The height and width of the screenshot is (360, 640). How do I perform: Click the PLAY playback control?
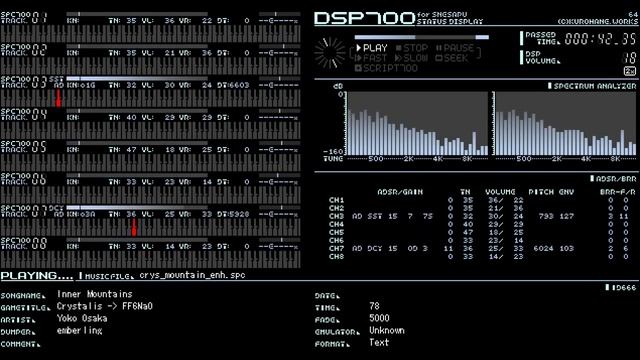pos(371,48)
